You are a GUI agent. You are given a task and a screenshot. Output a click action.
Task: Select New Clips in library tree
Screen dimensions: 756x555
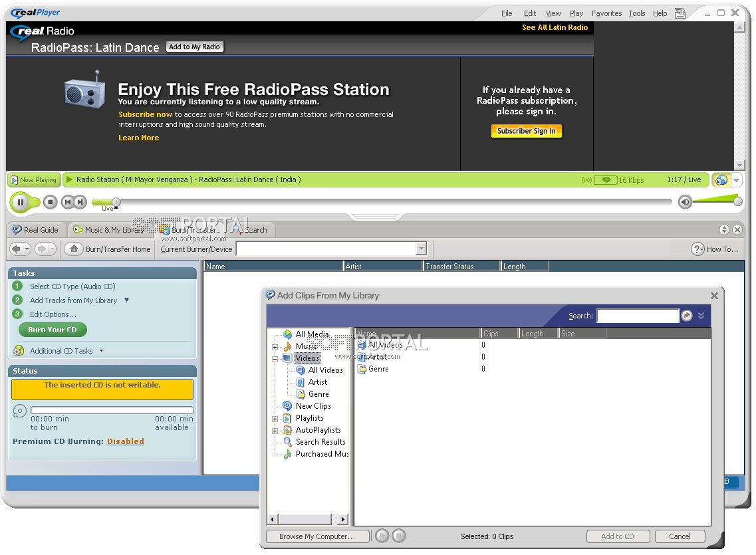[x=313, y=406]
